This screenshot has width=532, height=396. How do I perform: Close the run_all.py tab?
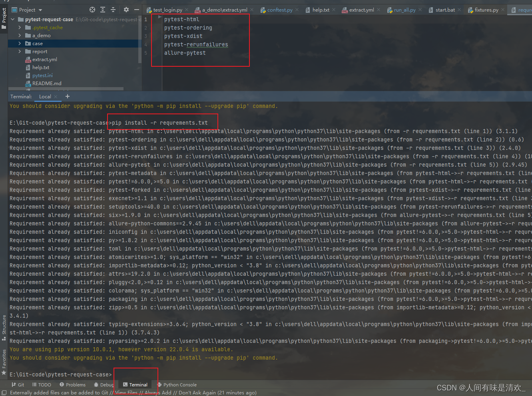pyautogui.click(x=420, y=10)
